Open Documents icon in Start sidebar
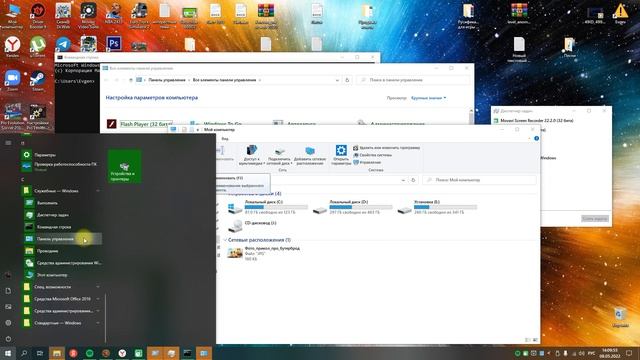 click(x=8, y=291)
